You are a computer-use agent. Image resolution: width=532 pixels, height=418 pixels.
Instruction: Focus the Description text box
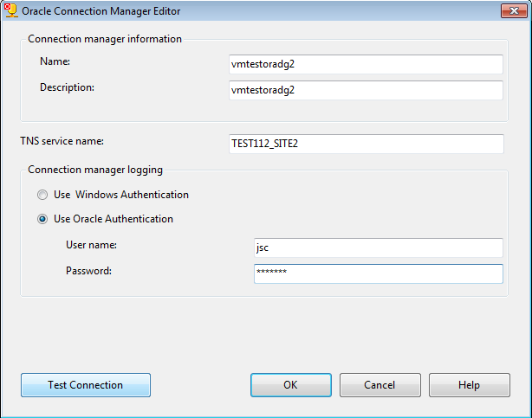(366, 90)
